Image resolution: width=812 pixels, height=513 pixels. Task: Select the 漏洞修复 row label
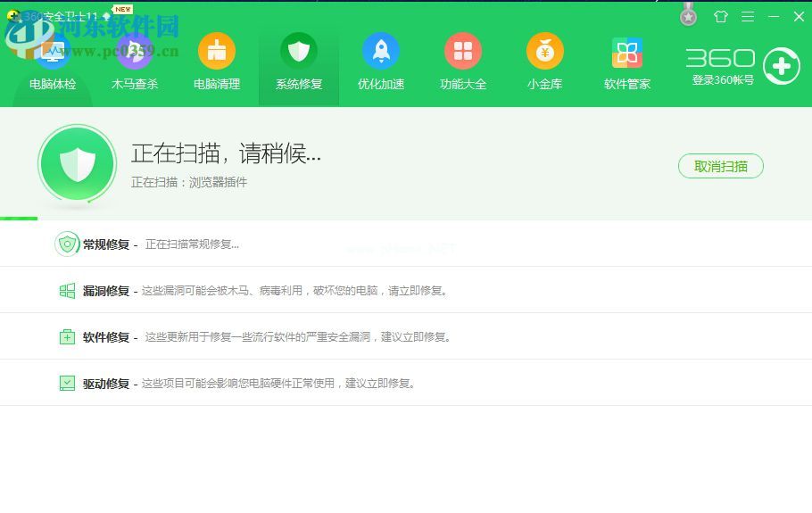click(x=106, y=291)
